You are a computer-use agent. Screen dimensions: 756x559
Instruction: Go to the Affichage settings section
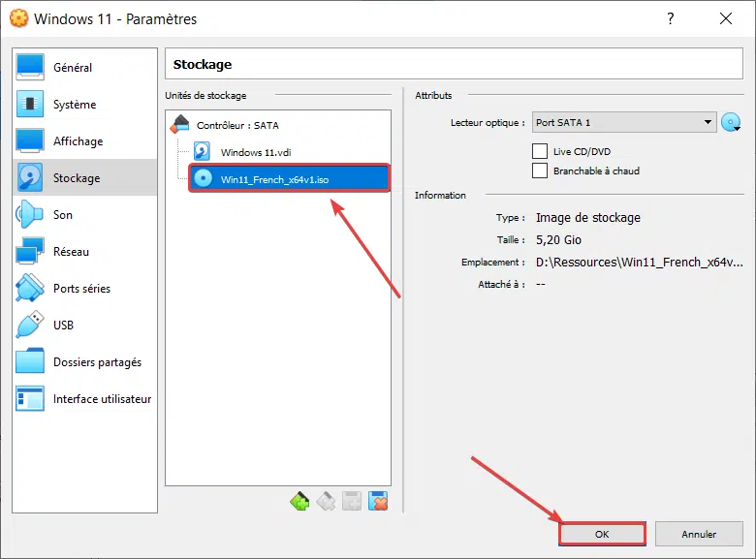click(x=78, y=141)
